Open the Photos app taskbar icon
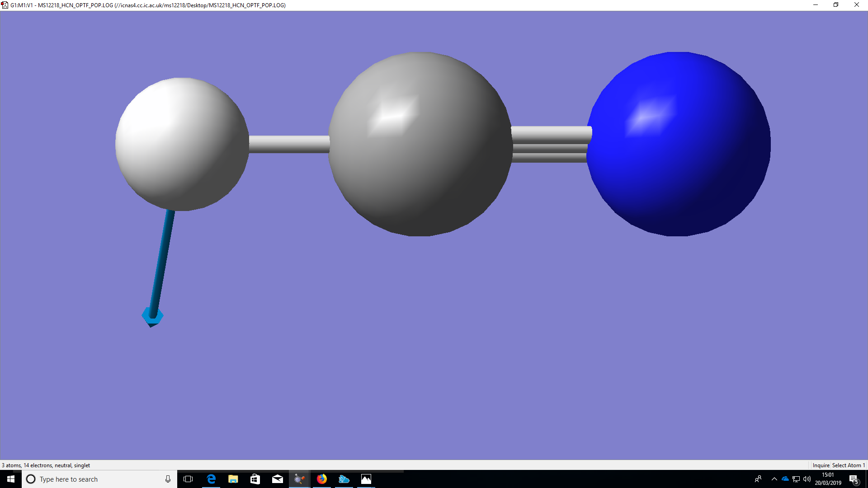 [x=366, y=479]
